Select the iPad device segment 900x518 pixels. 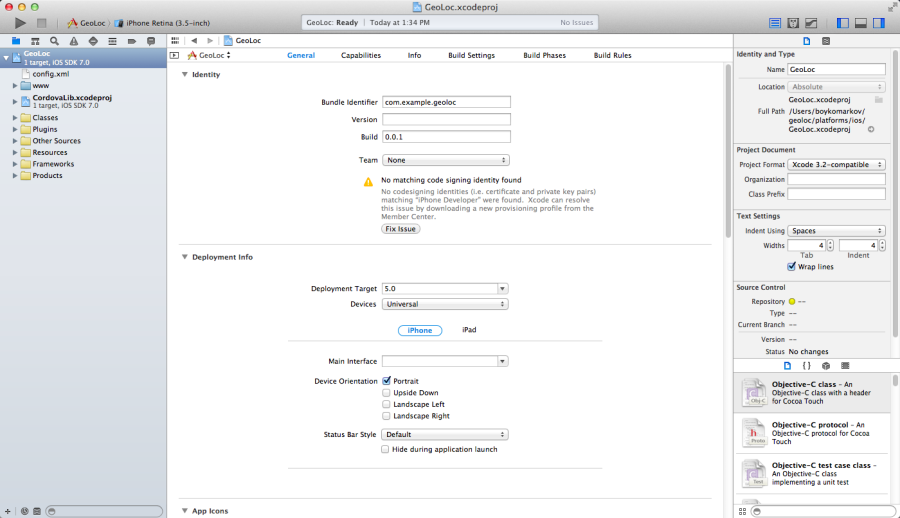(x=469, y=330)
